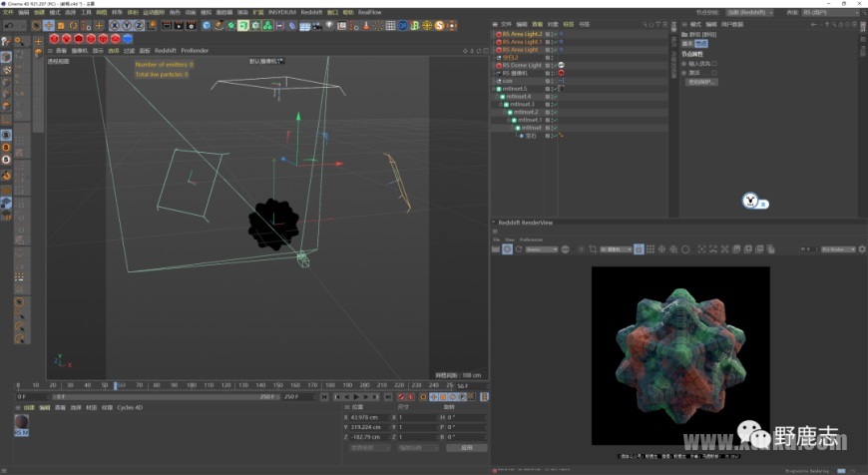Click the blue Redshift toolbar icon
This screenshot has width=868, height=475.
pyautogui.click(x=128, y=39)
